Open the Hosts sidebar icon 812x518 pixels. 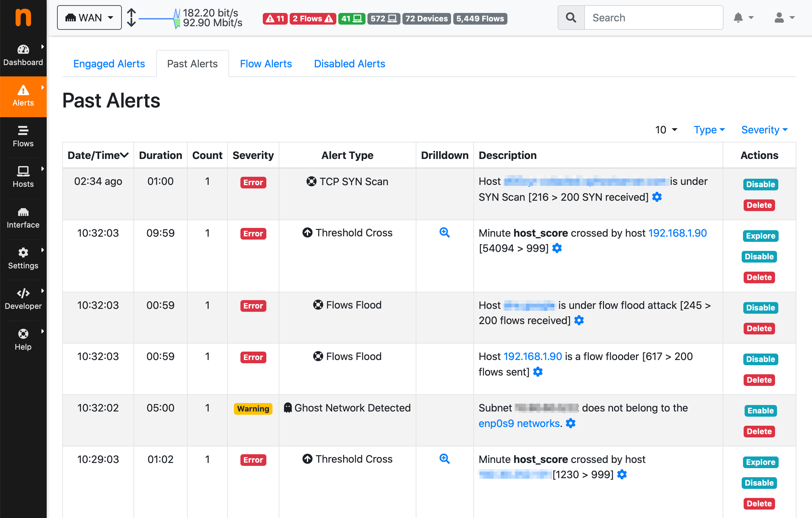click(x=23, y=172)
